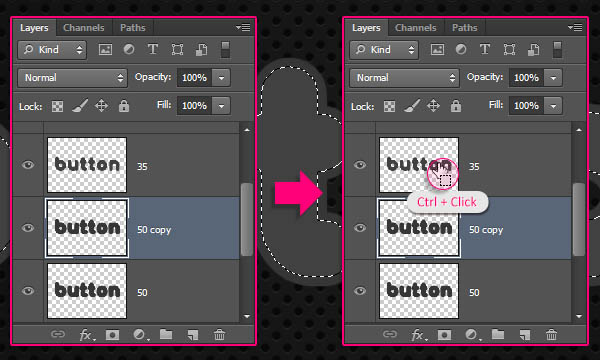Create new layer in left panel
Screen dimensions: 600x360
click(x=193, y=335)
